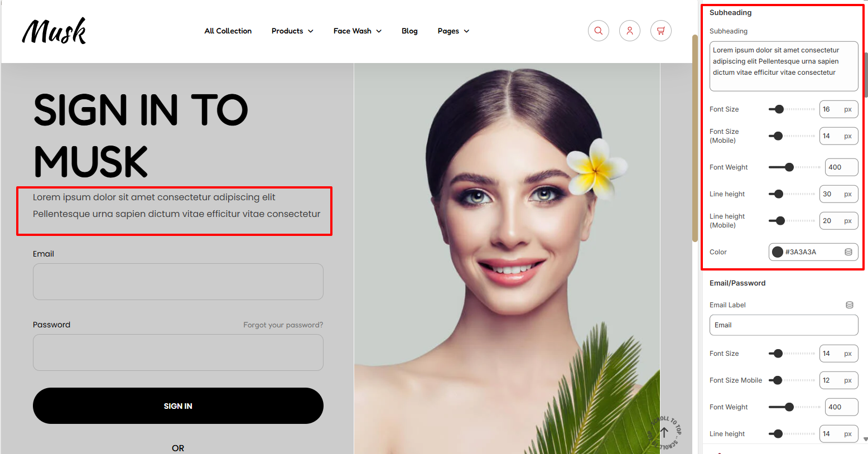Click Subheading Line height slider
Image resolution: width=868 pixels, height=454 pixels.
point(792,194)
